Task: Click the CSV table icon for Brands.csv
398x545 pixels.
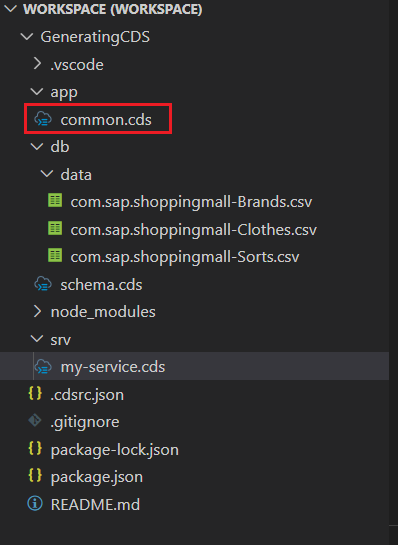Action: point(55,201)
